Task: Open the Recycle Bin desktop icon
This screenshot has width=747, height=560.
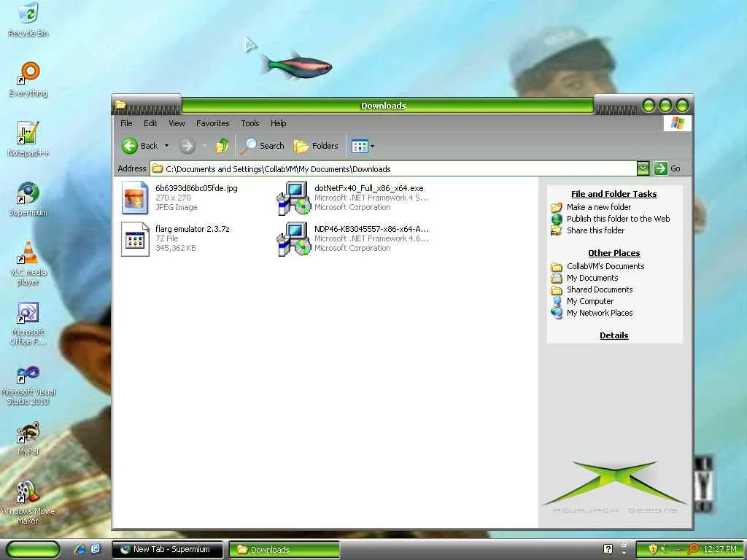Action: (x=28, y=19)
